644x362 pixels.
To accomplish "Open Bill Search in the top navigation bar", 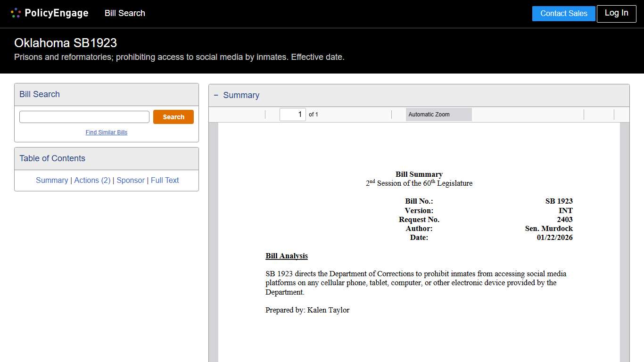I will [124, 13].
